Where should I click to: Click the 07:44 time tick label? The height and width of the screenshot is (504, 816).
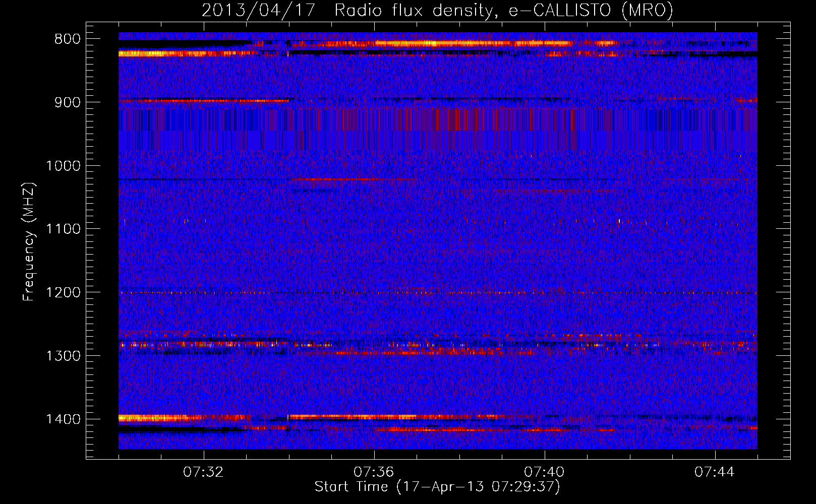(715, 472)
